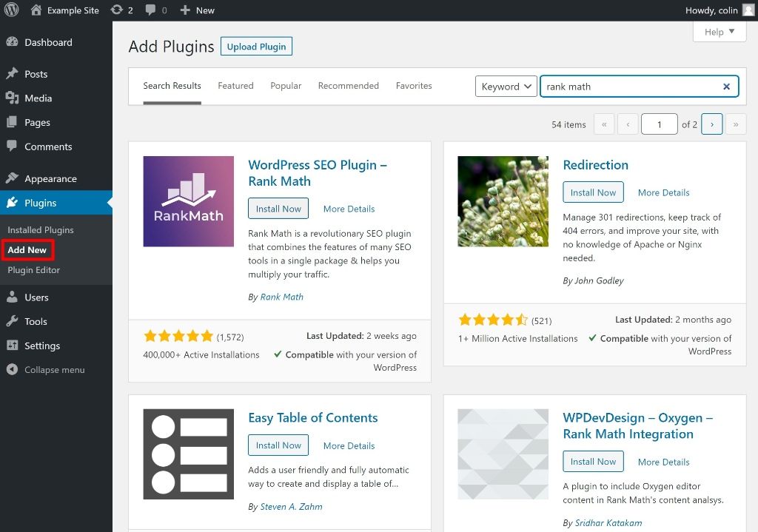Click the Collapse menu arrow icon
The height and width of the screenshot is (532, 758).
coord(12,369)
